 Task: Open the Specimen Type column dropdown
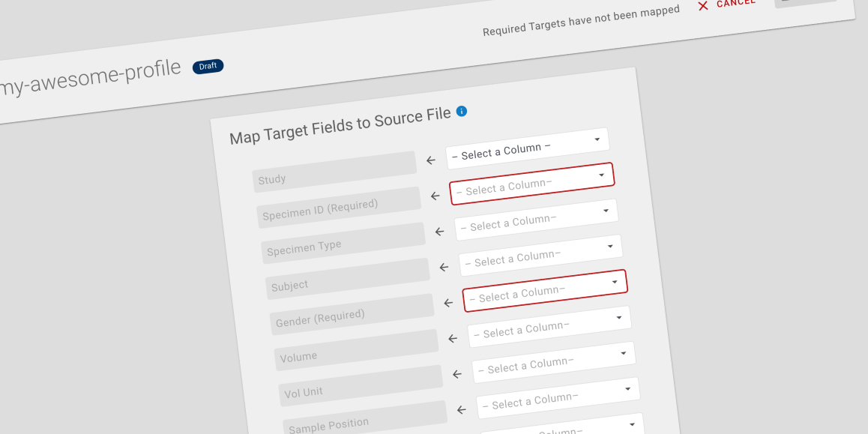tap(537, 220)
